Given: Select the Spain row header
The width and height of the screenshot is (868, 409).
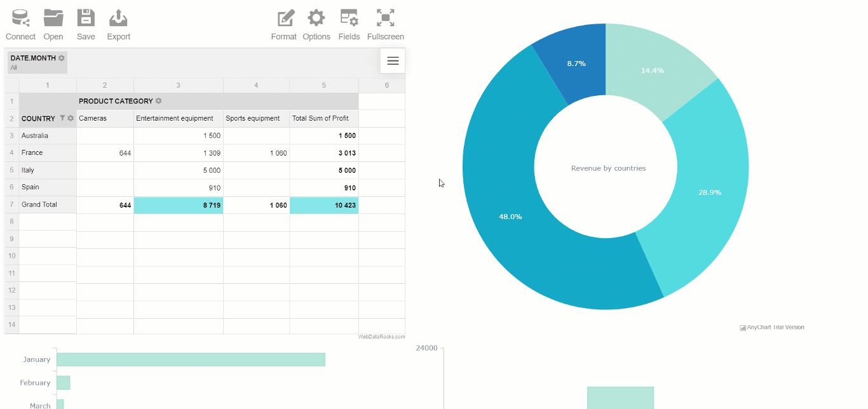Looking at the screenshot, I should pyautogui.click(x=48, y=187).
